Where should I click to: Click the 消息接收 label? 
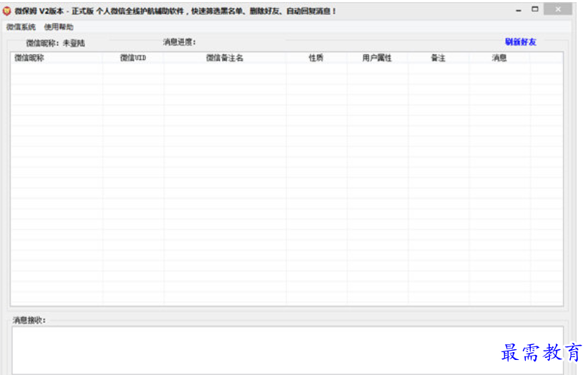(29, 320)
